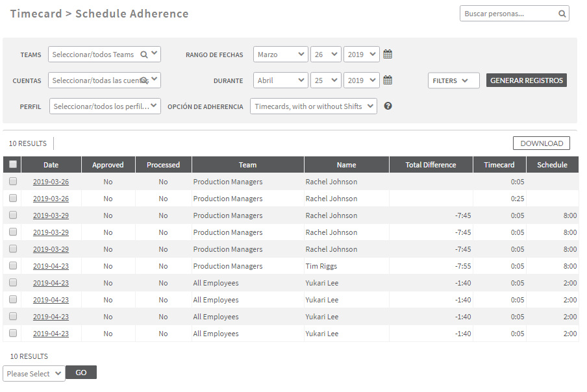The width and height of the screenshot is (587, 392).
Task: Sort by the Processed column header
Action: (x=163, y=165)
